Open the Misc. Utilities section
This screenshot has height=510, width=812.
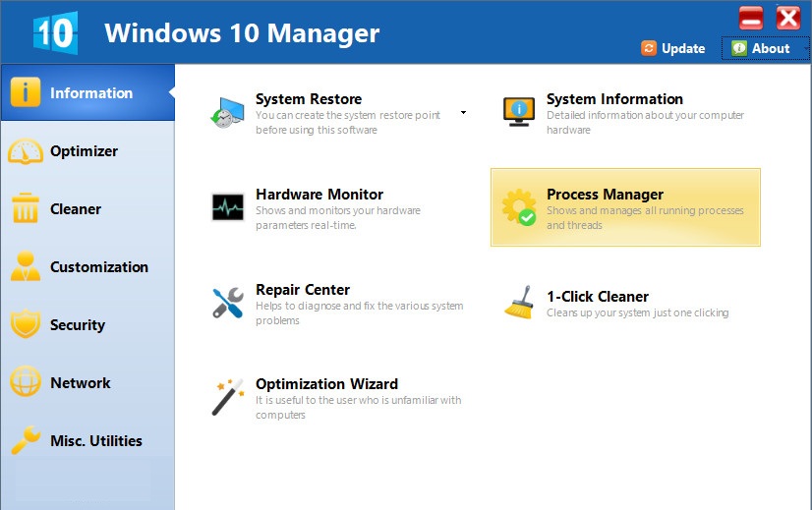[88, 440]
